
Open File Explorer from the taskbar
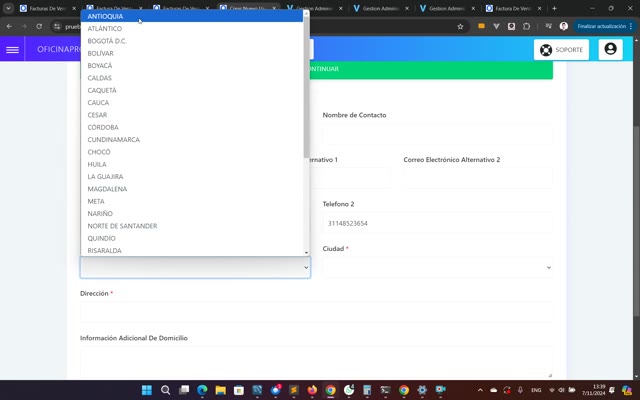220,390
